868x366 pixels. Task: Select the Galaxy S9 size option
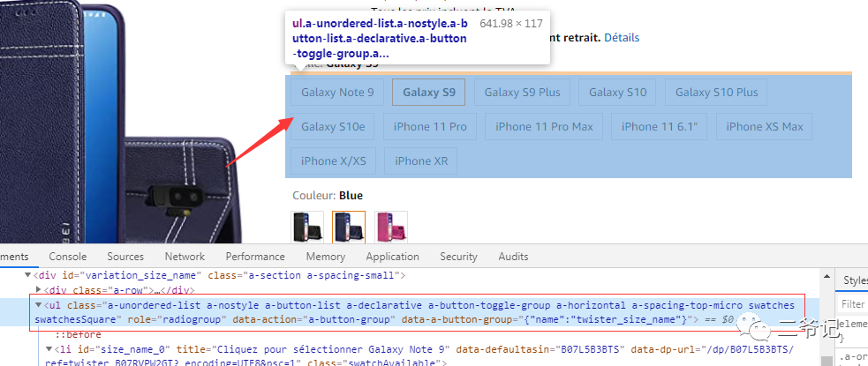coord(429,93)
